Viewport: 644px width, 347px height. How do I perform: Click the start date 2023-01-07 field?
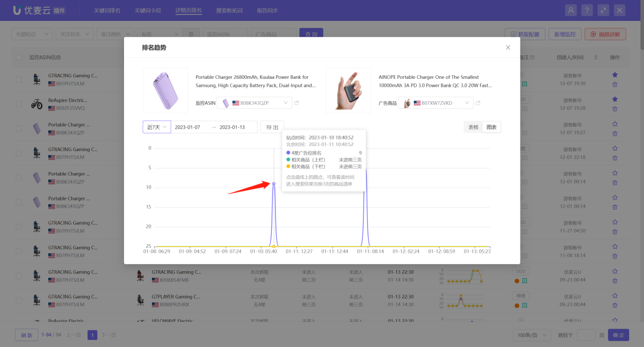pos(188,127)
